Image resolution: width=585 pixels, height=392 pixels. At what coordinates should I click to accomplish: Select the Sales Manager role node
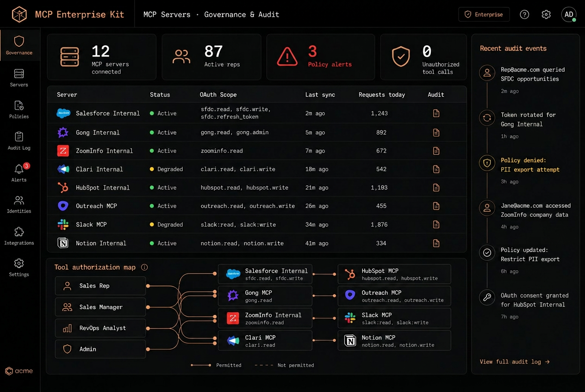[100, 307]
